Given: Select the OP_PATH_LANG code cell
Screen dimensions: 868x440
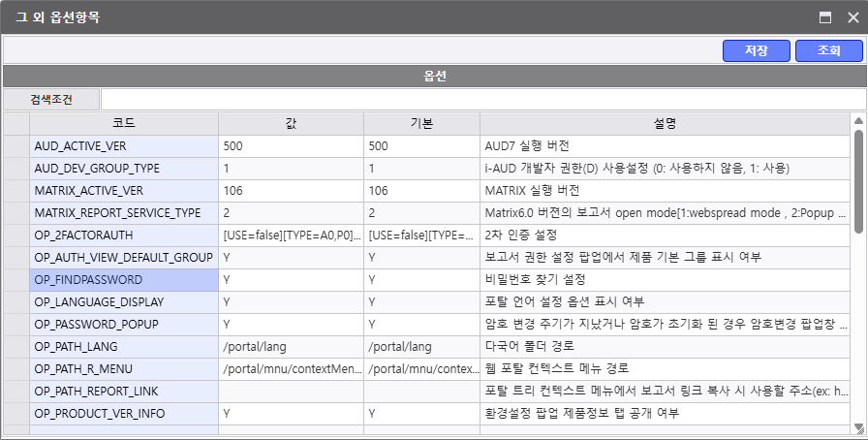Looking at the screenshot, I should tap(124, 347).
